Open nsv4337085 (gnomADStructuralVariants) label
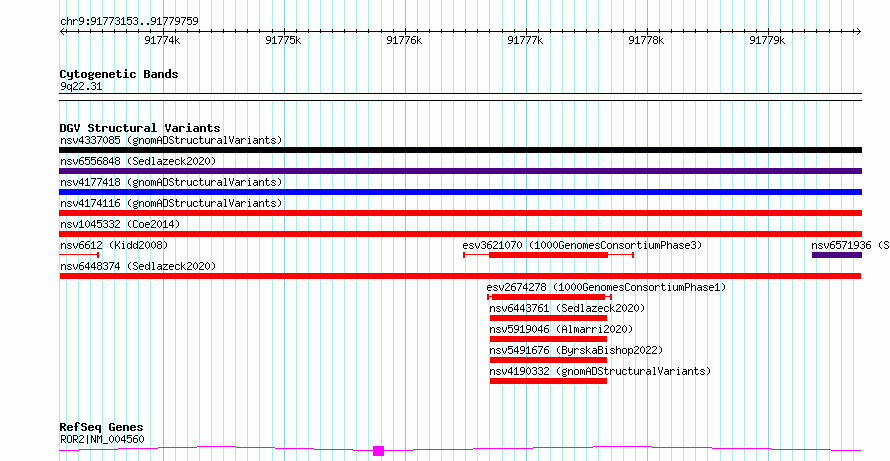The width and height of the screenshot is (890, 461). [171, 140]
